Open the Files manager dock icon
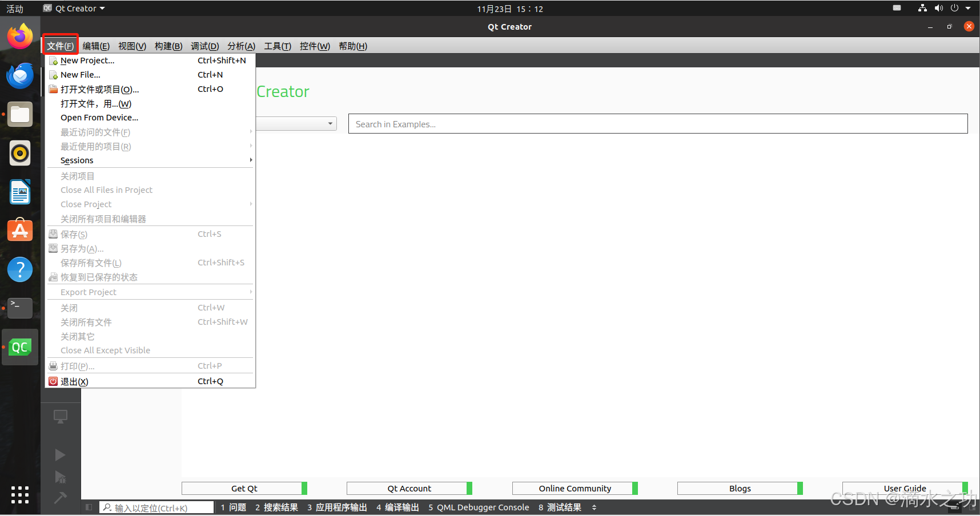This screenshot has width=980, height=516. [20, 114]
